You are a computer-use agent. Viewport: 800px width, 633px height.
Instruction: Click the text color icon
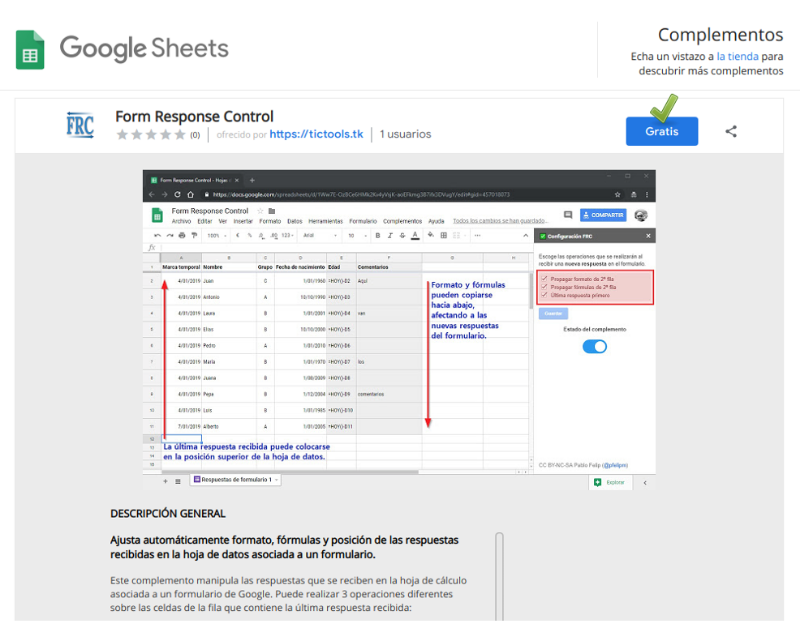click(415, 236)
